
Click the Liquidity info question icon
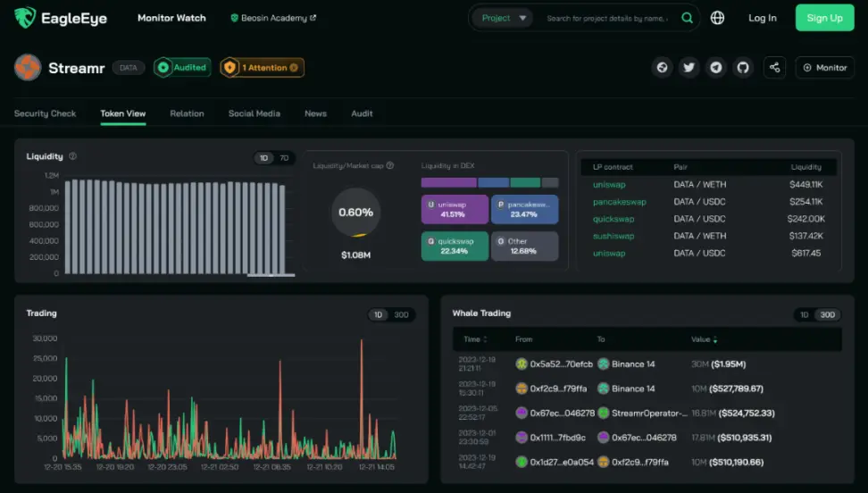pyautogui.click(x=72, y=156)
